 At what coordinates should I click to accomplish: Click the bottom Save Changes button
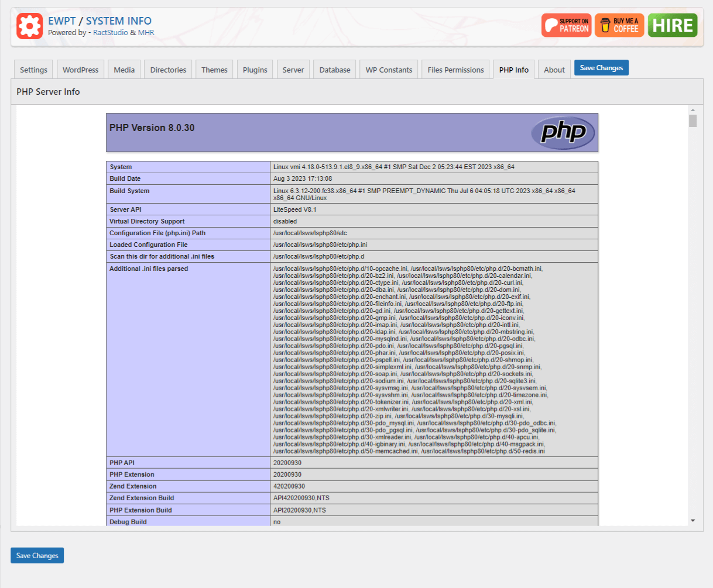tap(37, 555)
